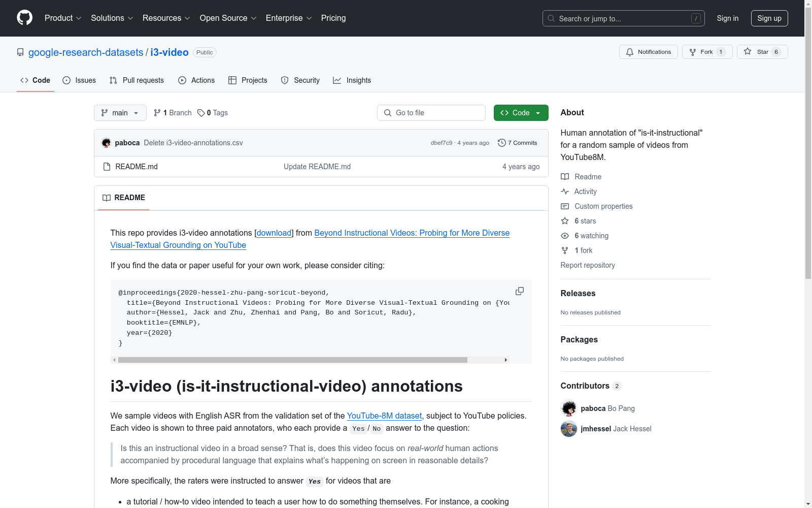Expand the Solutions menu
Viewport: 812px width, 508px height.
(112, 18)
